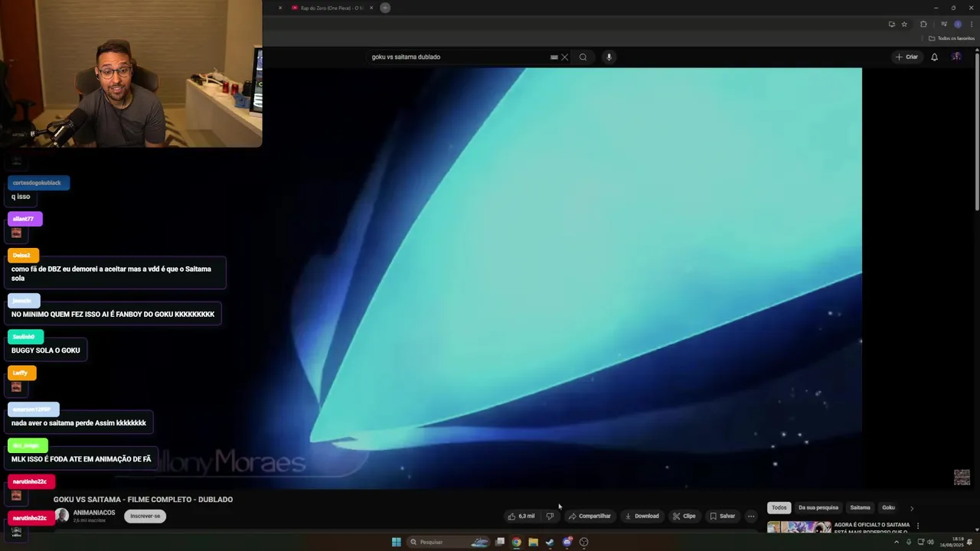The width and height of the screenshot is (980, 551).
Task: Select the Todos filter chip
Action: (x=779, y=507)
